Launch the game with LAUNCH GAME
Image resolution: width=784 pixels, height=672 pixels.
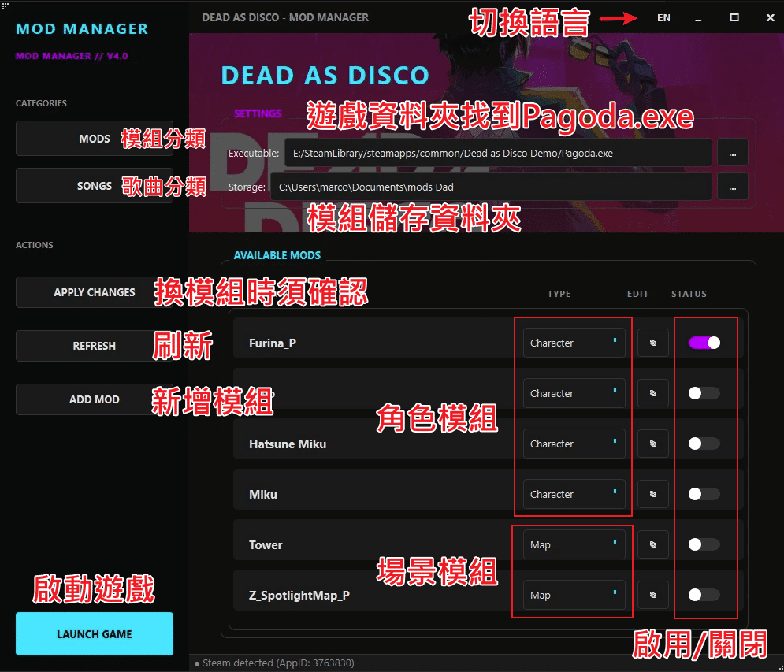tap(95, 633)
